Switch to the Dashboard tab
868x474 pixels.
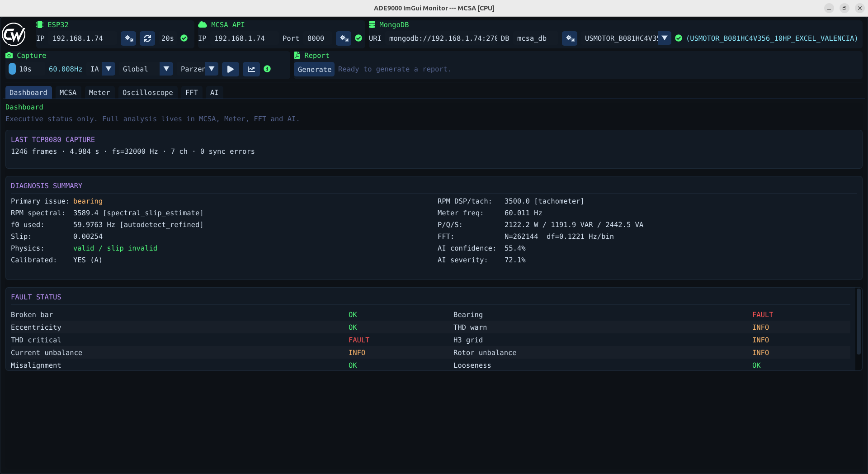pyautogui.click(x=28, y=93)
